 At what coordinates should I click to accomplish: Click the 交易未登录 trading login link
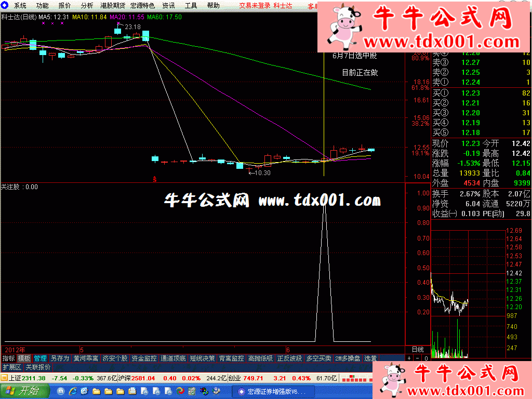[255, 6]
